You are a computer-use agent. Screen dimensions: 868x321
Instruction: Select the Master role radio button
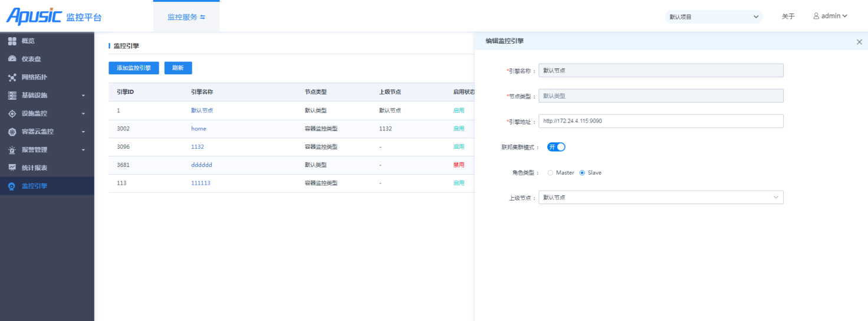point(550,173)
